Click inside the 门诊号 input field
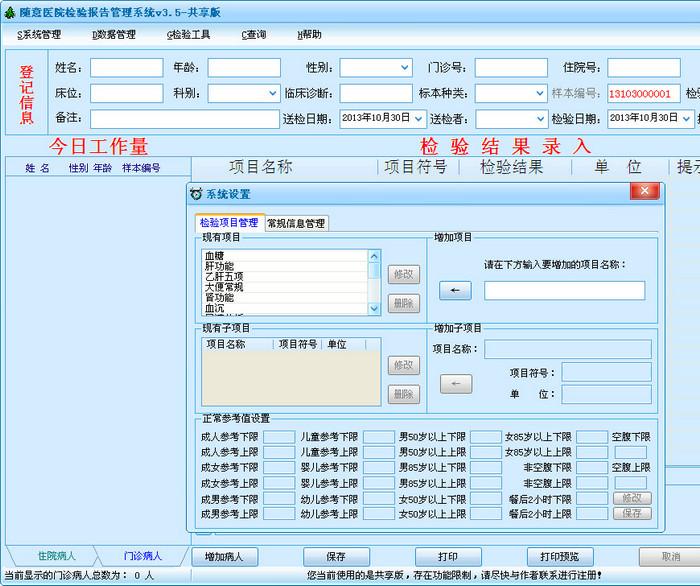This screenshot has height=586, width=700. (511, 68)
